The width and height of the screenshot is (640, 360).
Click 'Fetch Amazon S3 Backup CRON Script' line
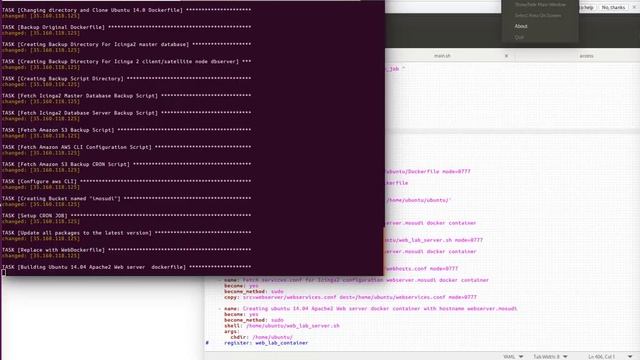[x=127, y=164]
